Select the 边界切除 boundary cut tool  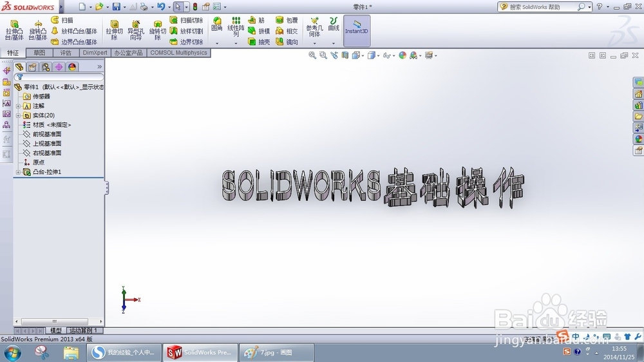[187, 41]
